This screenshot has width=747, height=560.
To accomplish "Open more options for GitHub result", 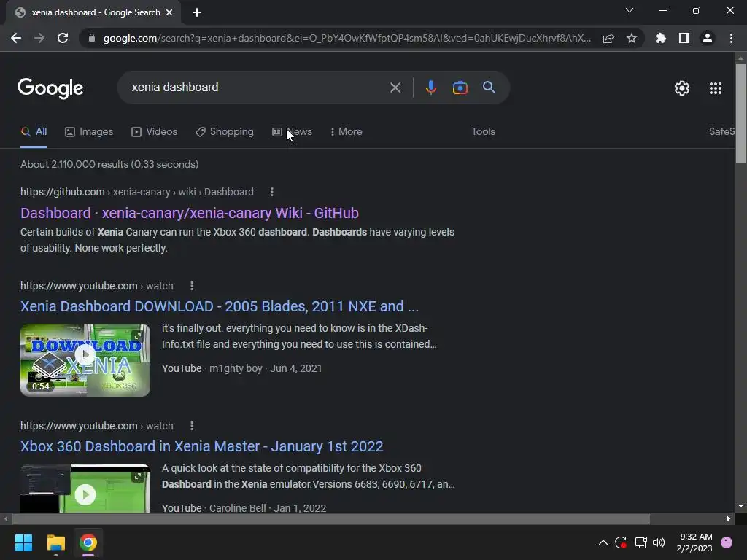I will pos(272,192).
